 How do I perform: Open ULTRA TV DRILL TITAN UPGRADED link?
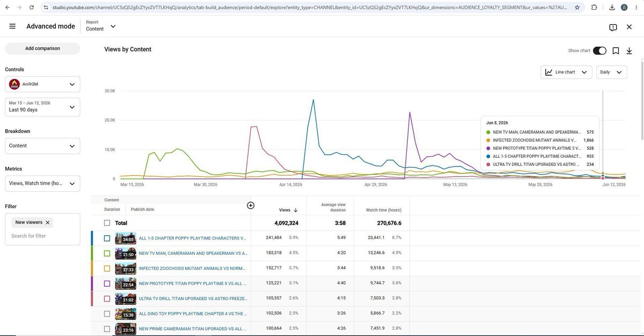coord(193,298)
